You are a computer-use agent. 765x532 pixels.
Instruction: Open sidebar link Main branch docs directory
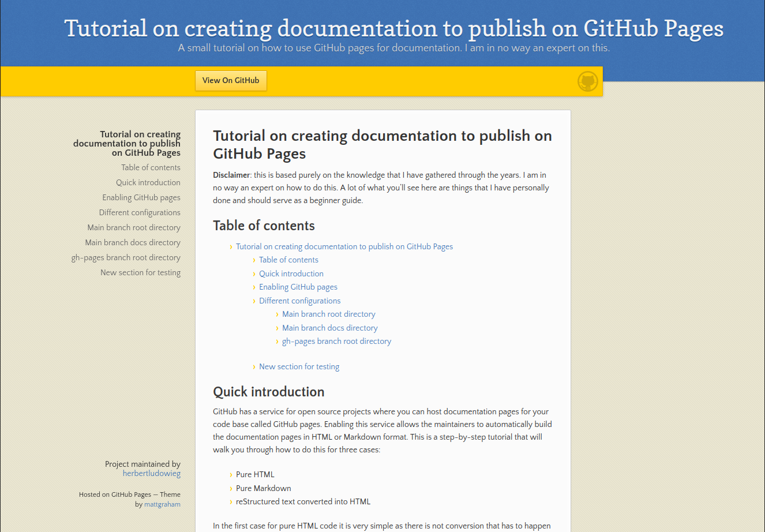coord(133,242)
